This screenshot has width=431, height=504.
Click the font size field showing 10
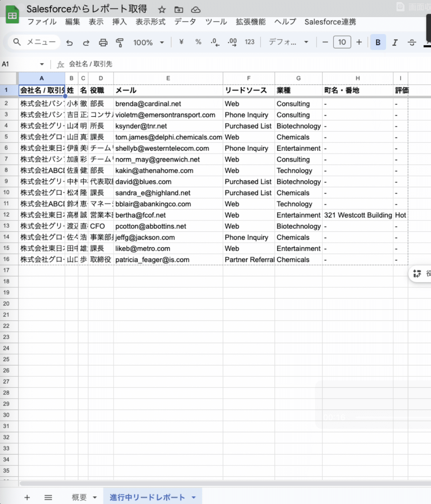click(x=342, y=42)
